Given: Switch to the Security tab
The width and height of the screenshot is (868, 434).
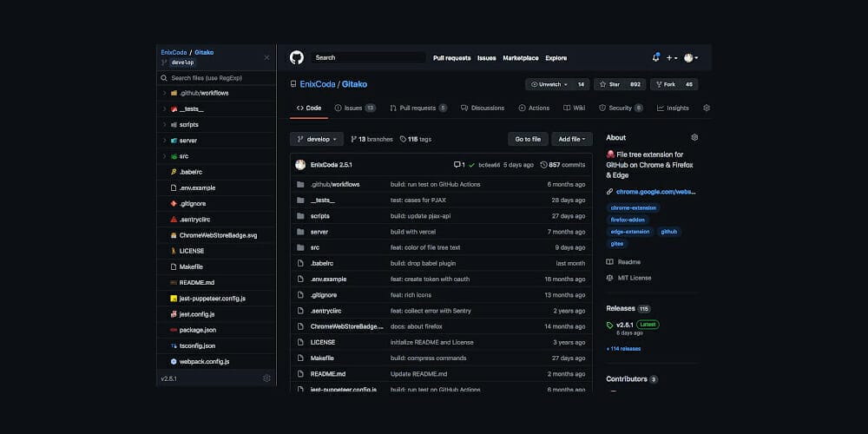Looking at the screenshot, I should pos(621,108).
